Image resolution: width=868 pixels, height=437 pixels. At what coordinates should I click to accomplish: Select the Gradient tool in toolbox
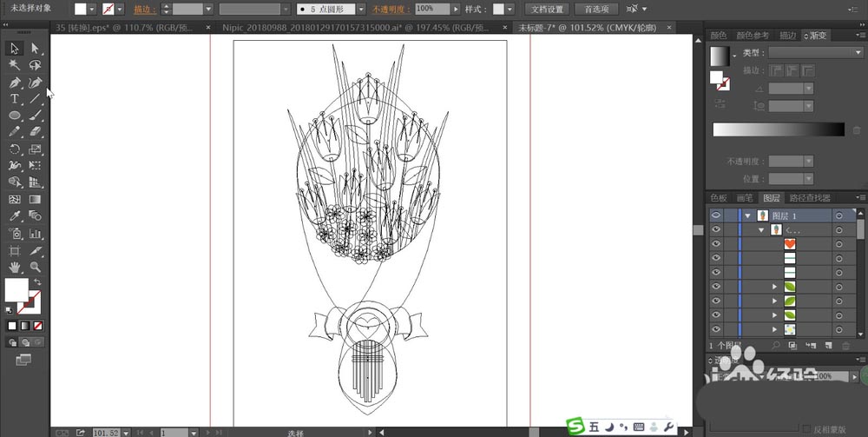click(x=36, y=200)
